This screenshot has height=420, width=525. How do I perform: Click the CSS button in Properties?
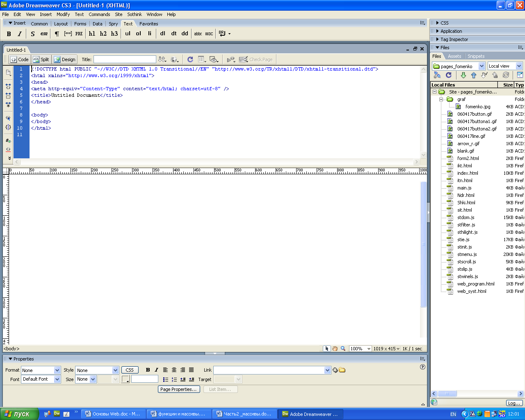point(130,370)
